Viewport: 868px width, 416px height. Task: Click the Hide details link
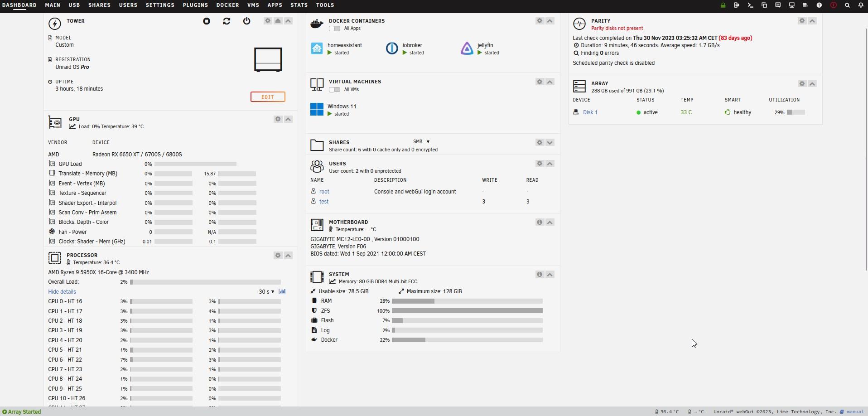pyautogui.click(x=62, y=292)
